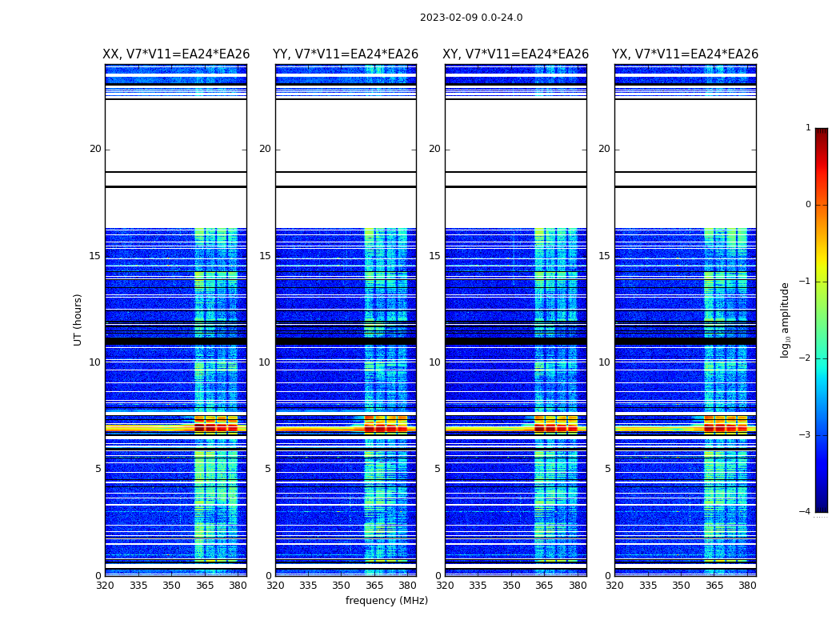Click the 350 frequency tick under YX panel
The height and width of the screenshot is (640, 840).
pos(681,586)
